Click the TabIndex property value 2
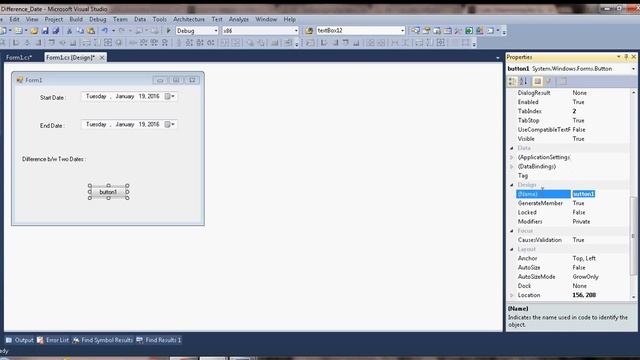The width and height of the screenshot is (640, 360). (x=574, y=111)
